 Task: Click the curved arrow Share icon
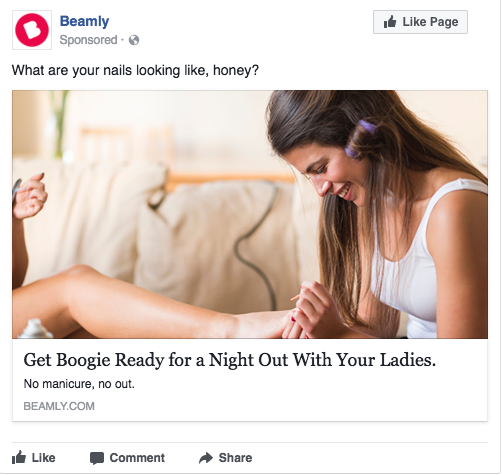click(x=206, y=458)
